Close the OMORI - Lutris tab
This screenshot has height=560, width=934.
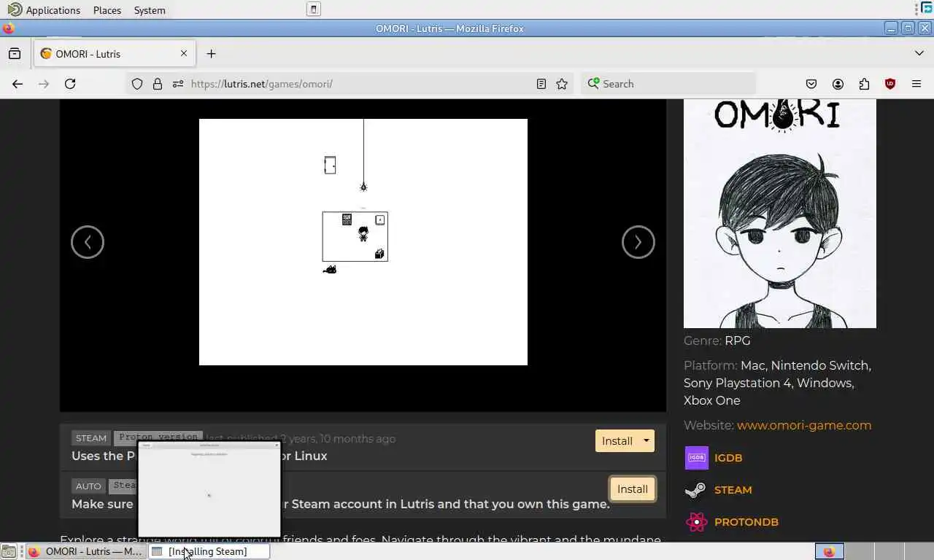(x=184, y=53)
